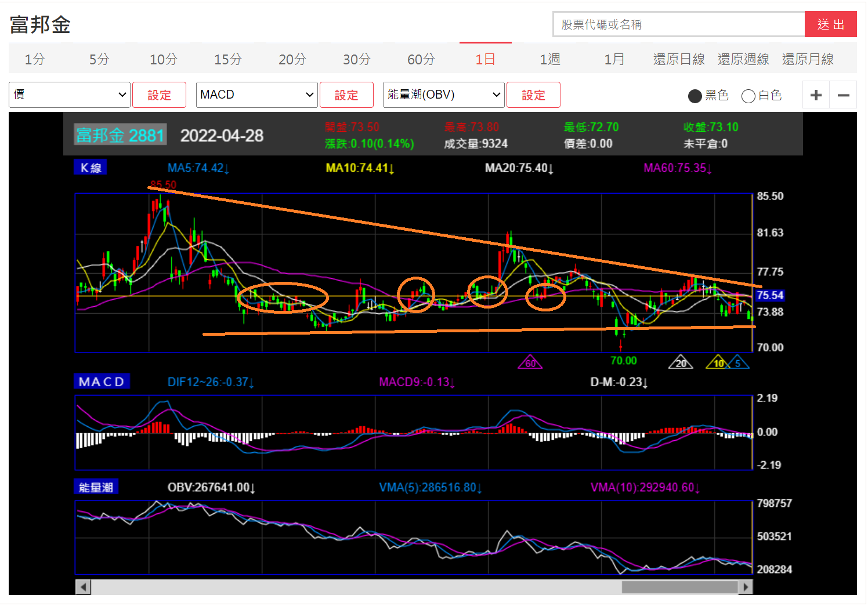The height and width of the screenshot is (606, 868).
Task: Click the MACD panel label
Action: pyautogui.click(x=102, y=382)
